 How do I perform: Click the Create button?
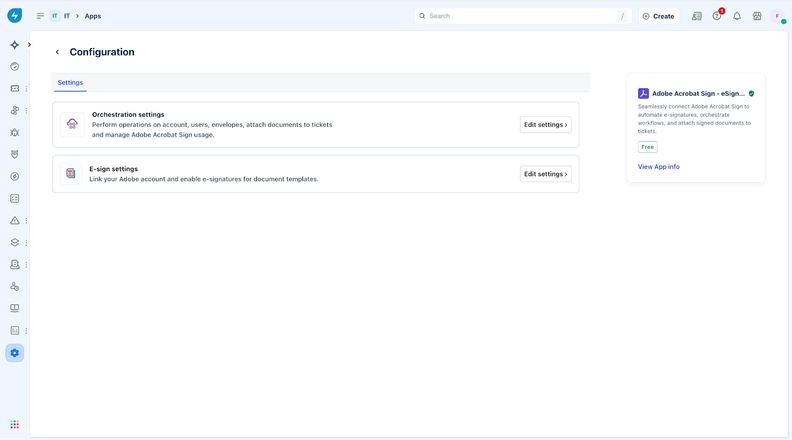659,16
